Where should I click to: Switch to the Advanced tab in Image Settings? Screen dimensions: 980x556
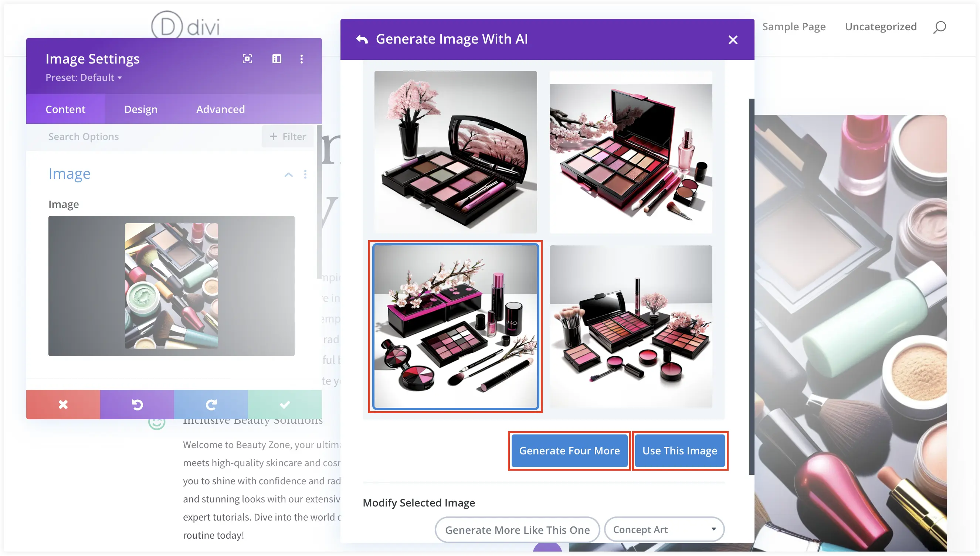(x=221, y=108)
